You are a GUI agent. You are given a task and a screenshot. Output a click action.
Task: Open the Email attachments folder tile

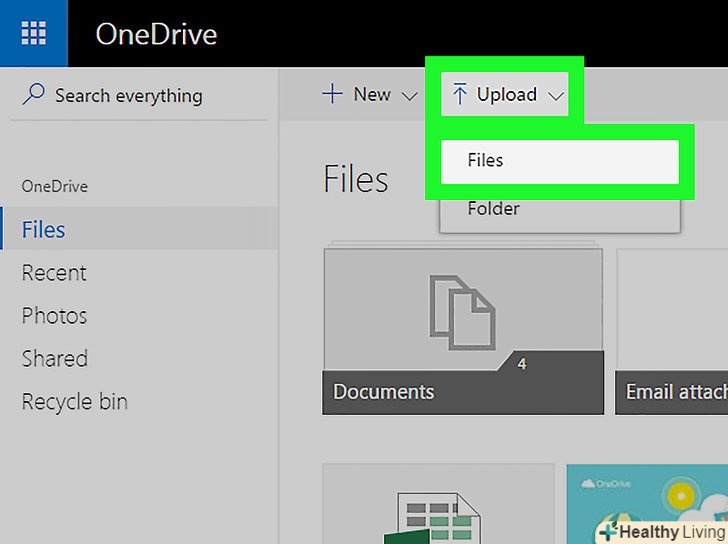[671, 331]
